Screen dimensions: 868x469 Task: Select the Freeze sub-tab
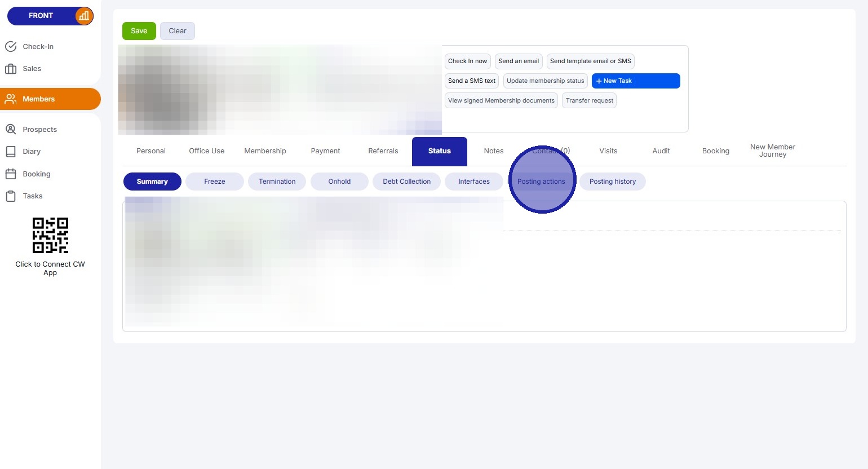coord(215,182)
